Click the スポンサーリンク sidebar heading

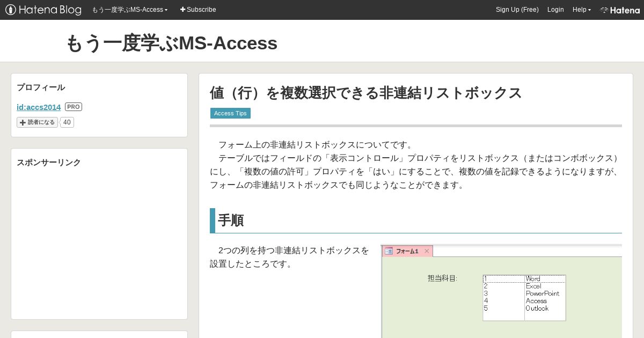click(x=49, y=163)
